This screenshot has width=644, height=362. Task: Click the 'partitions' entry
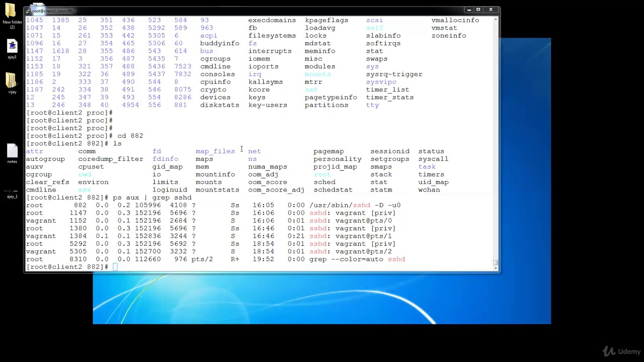(327, 105)
